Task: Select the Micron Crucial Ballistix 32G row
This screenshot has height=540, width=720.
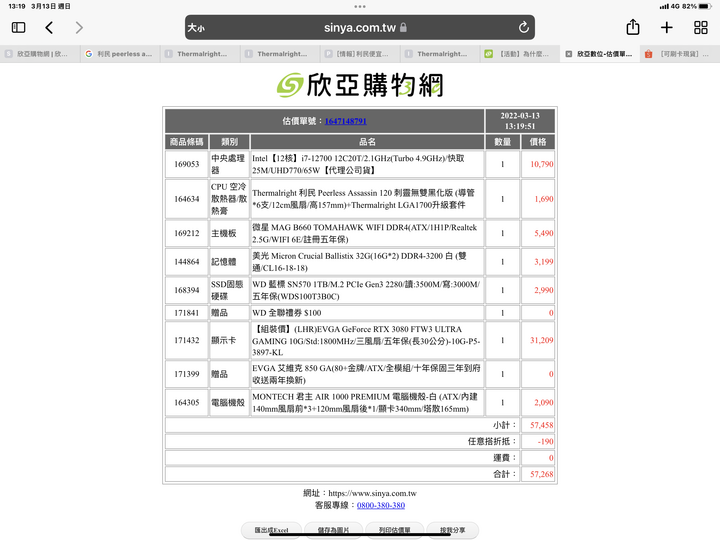Action: tap(360, 262)
